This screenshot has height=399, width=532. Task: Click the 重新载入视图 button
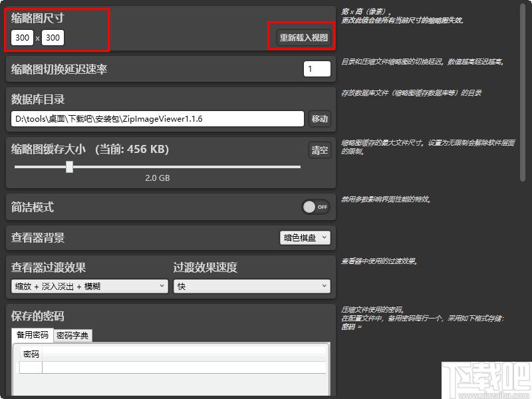pyautogui.click(x=304, y=37)
